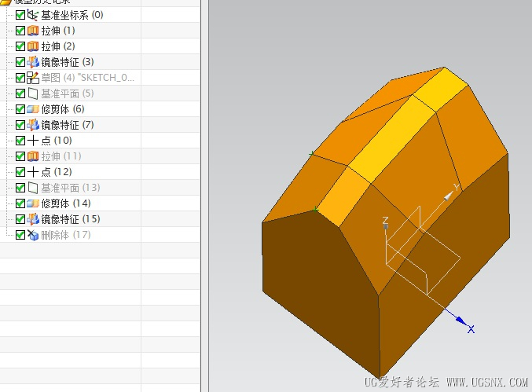Toggle checkbox for 修剪体 (14)
Screen dimensions: 532x392
tap(20, 203)
